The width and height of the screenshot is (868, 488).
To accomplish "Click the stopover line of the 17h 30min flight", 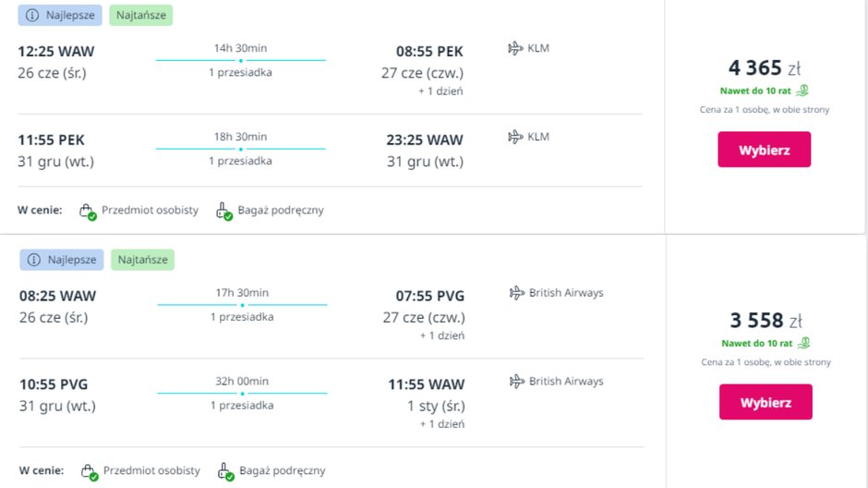I will coord(242,304).
